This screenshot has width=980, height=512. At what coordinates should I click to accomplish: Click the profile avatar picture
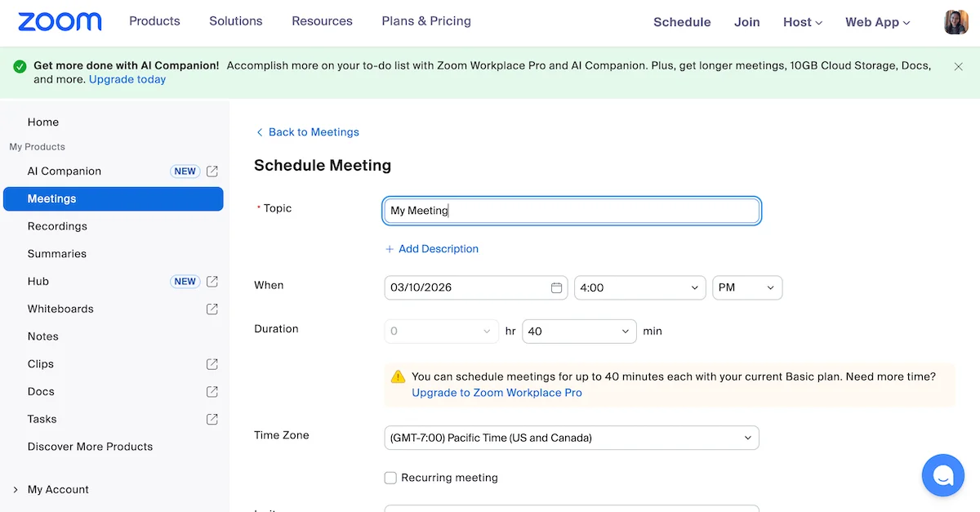point(955,22)
